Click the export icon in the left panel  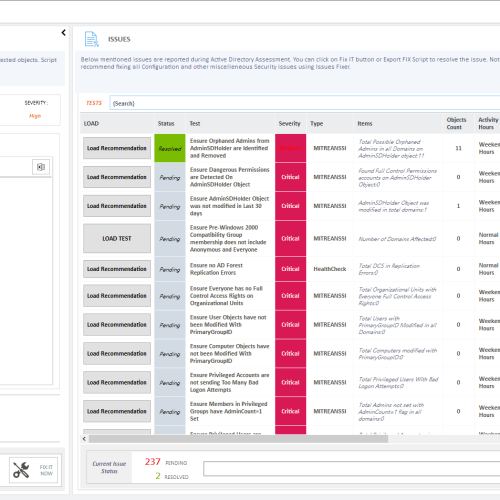click(41, 167)
